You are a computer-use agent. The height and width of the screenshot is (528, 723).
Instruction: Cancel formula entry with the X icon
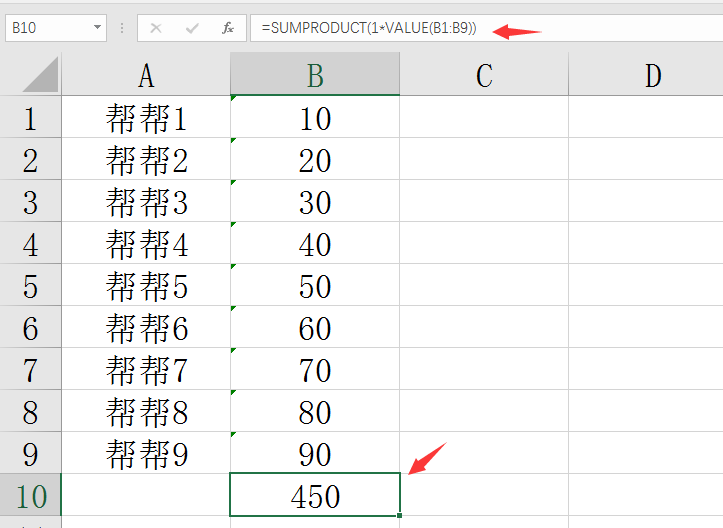click(x=156, y=29)
